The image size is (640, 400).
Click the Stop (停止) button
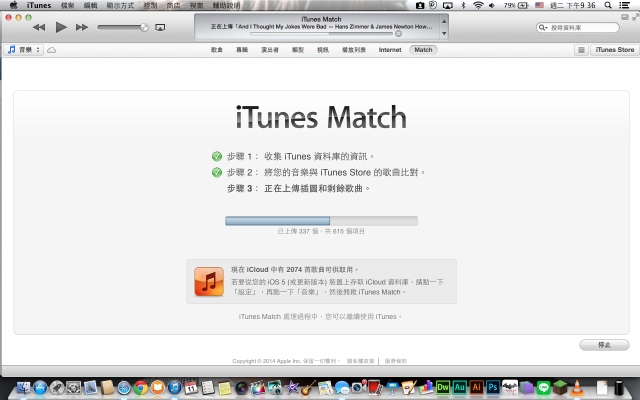point(604,345)
